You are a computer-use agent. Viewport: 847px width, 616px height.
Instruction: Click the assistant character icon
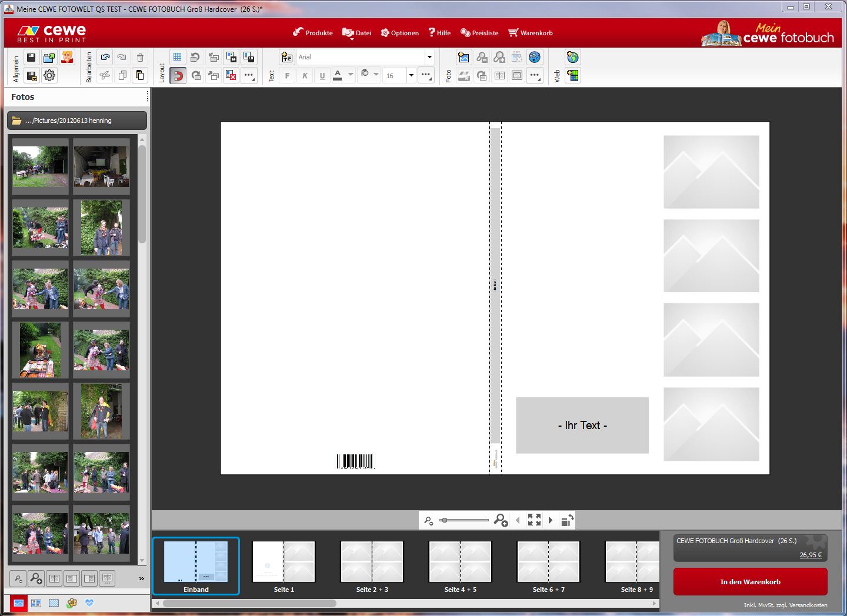pyautogui.click(x=68, y=58)
